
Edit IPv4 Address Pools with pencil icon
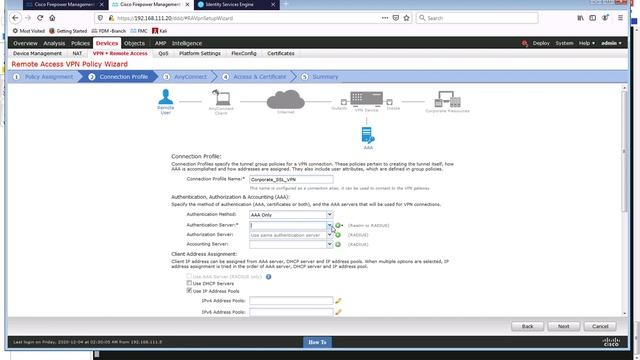pos(338,301)
